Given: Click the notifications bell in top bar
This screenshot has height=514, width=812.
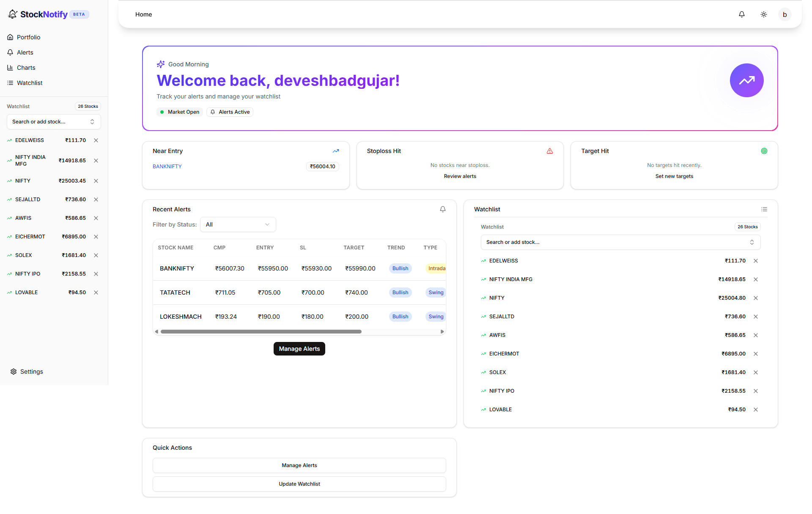Looking at the screenshot, I should pos(741,14).
